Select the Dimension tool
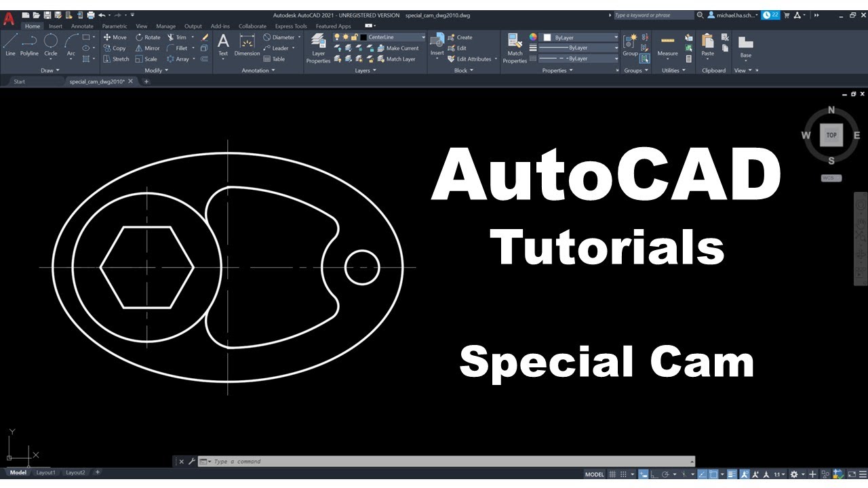868x488 pixels. (247, 45)
